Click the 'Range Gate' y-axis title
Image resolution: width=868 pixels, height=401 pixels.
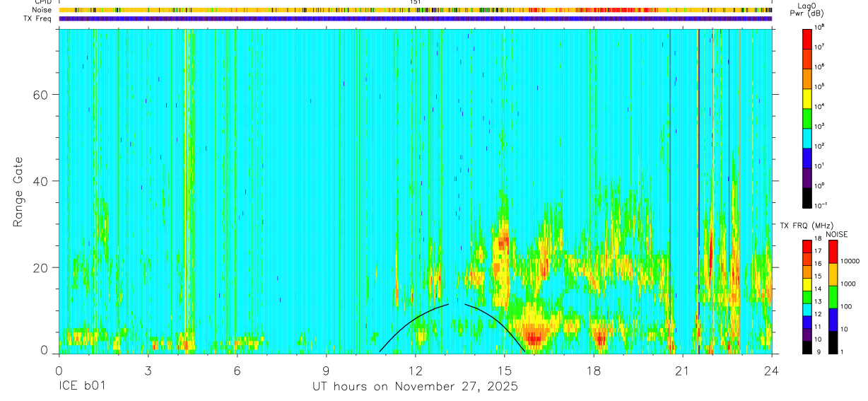18,191
